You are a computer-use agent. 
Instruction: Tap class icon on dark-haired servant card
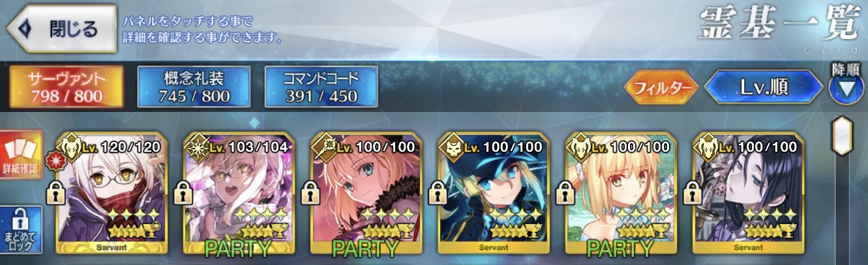(x=709, y=147)
